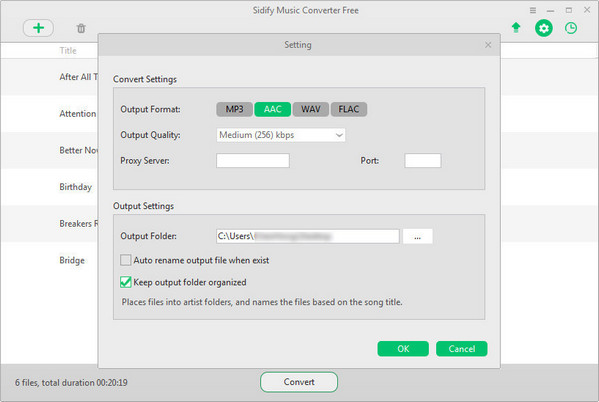Click the trash delete icon
599x402 pixels.
81,28
